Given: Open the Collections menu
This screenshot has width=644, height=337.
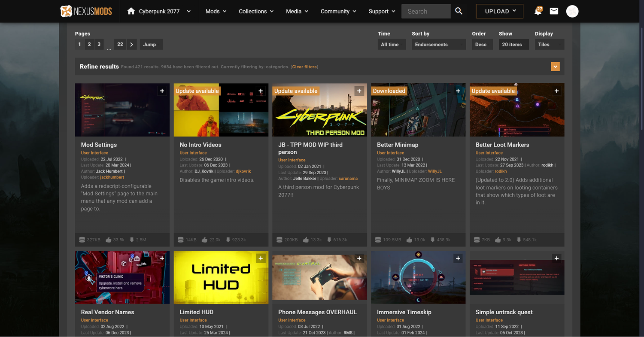Looking at the screenshot, I should [x=256, y=11].
